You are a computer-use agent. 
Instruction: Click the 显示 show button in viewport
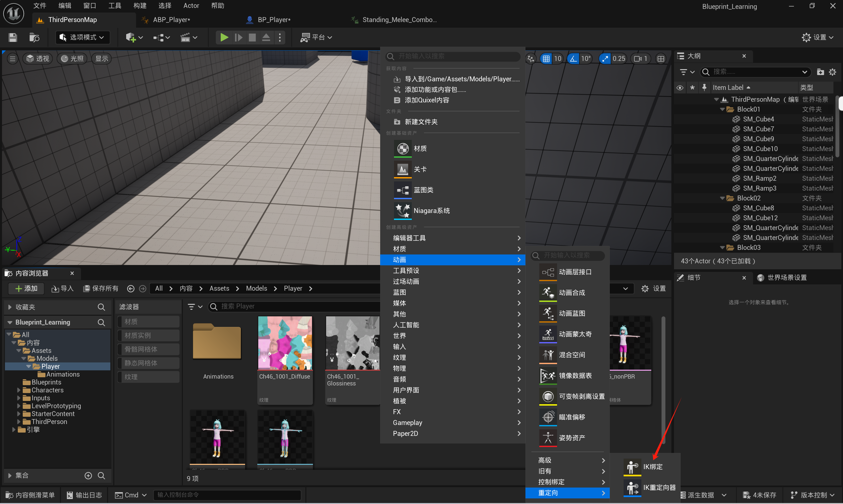(x=101, y=59)
